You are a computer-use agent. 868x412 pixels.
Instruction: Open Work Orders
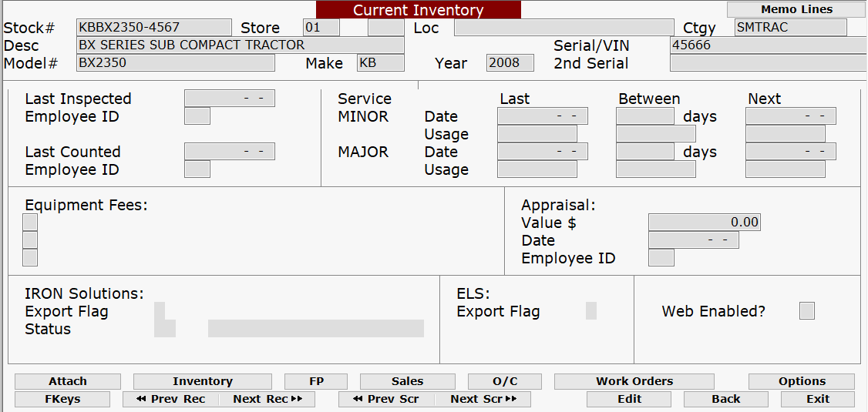634,382
